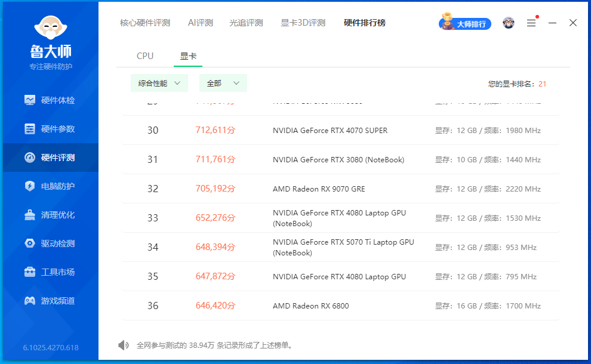
Task: Click score 646,420分
Action: pyautogui.click(x=216, y=306)
